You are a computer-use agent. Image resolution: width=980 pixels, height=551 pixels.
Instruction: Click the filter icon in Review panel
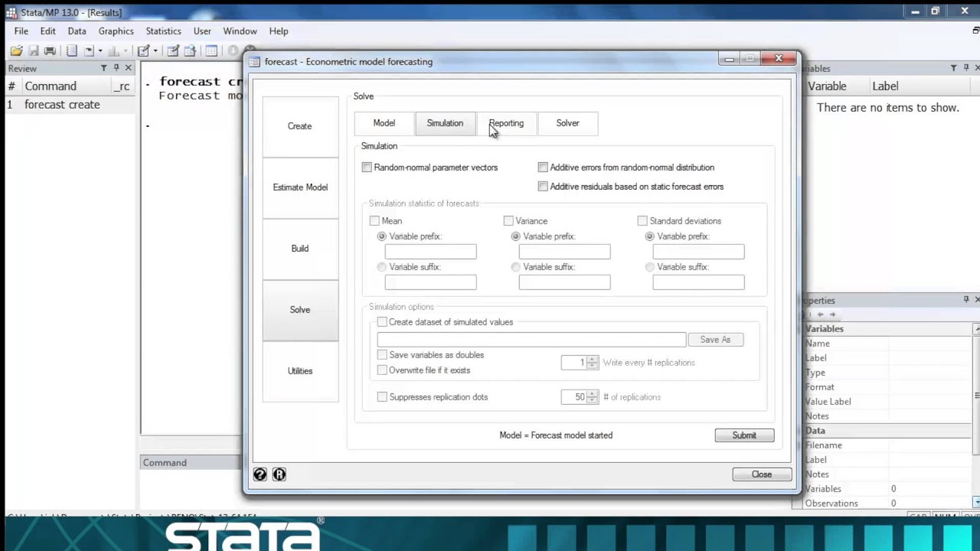[103, 68]
